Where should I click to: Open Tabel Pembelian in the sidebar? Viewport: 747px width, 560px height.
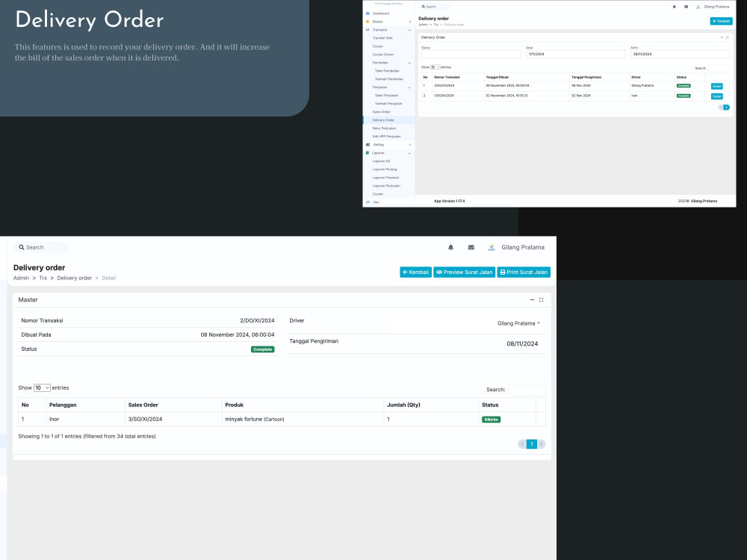(387, 71)
